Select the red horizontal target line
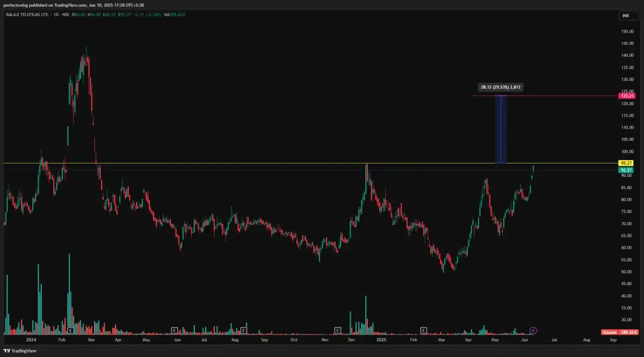This screenshot has width=644, height=357. tap(545, 96)
